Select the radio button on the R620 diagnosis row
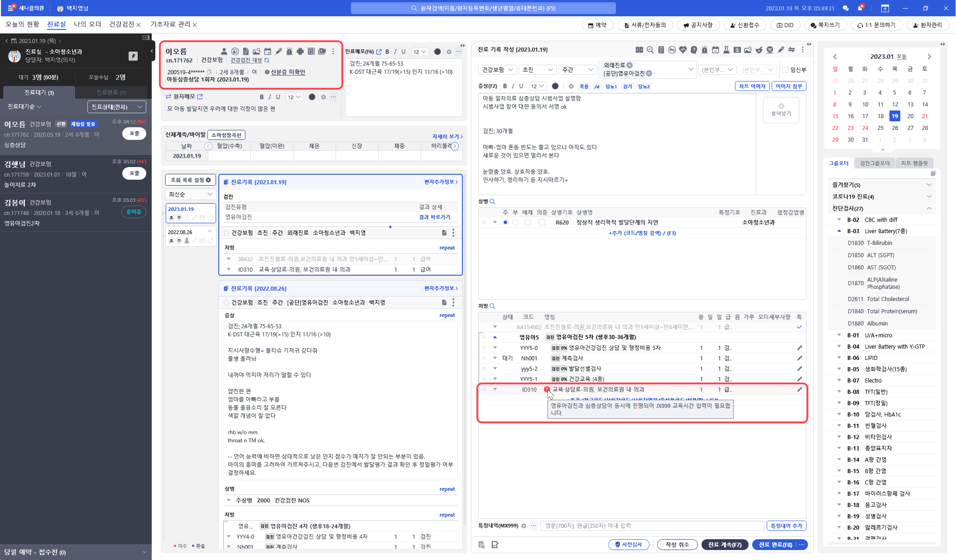 (x=505, y=223)
